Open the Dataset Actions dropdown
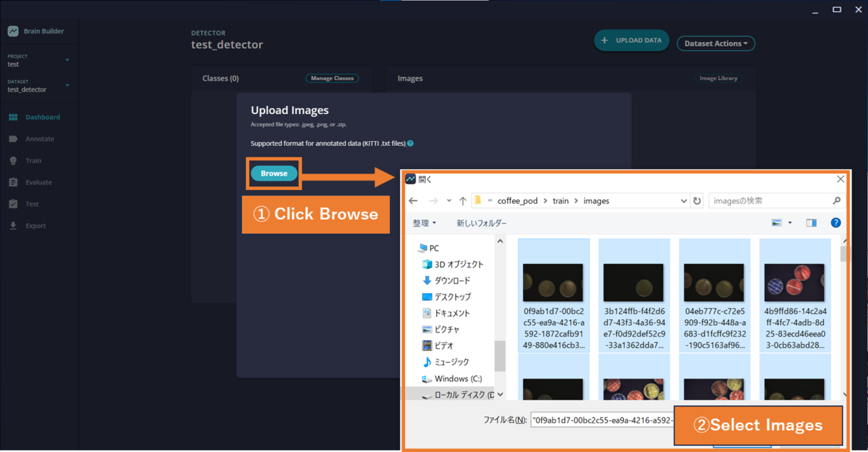This screenshot has height=452, width=868. 716,43
